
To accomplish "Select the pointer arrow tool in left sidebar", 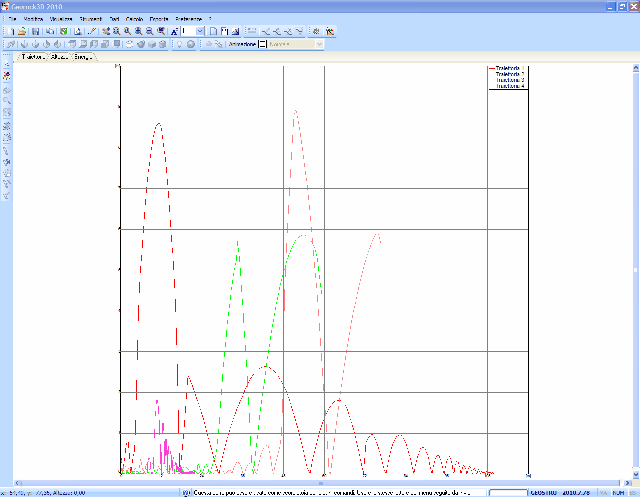I will click(7, 64).
